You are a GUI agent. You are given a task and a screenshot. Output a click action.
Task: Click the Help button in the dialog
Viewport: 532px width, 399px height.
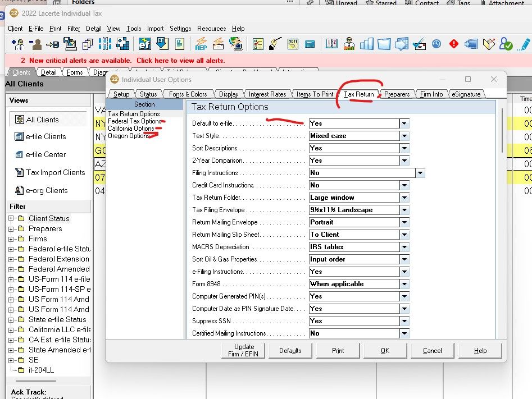480,351
